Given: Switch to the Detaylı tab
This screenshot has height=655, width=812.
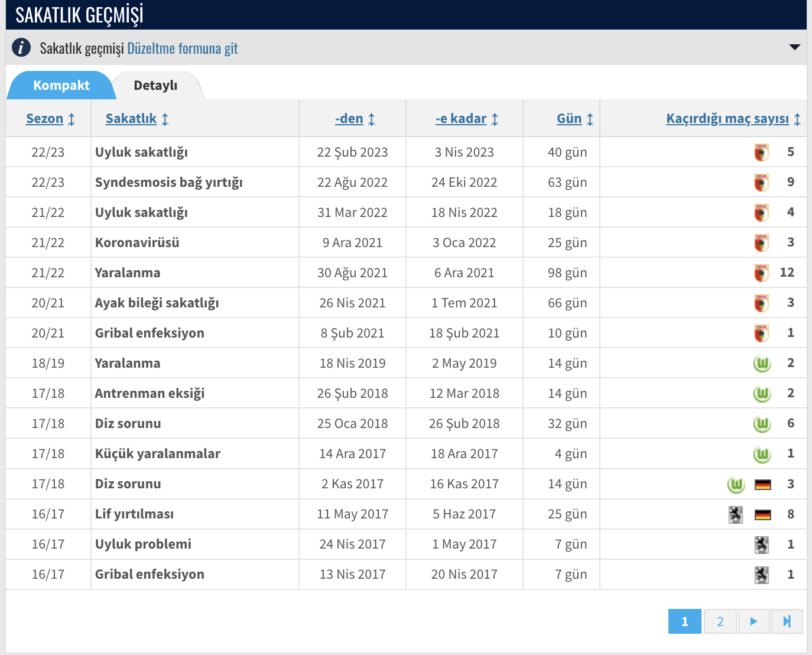Looking at the screenshot, I should (155, 85).
